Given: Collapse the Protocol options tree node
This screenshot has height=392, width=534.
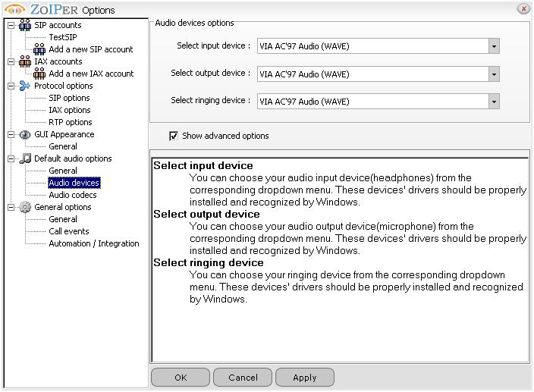Looking at the screenshot, I should point(11,86).
